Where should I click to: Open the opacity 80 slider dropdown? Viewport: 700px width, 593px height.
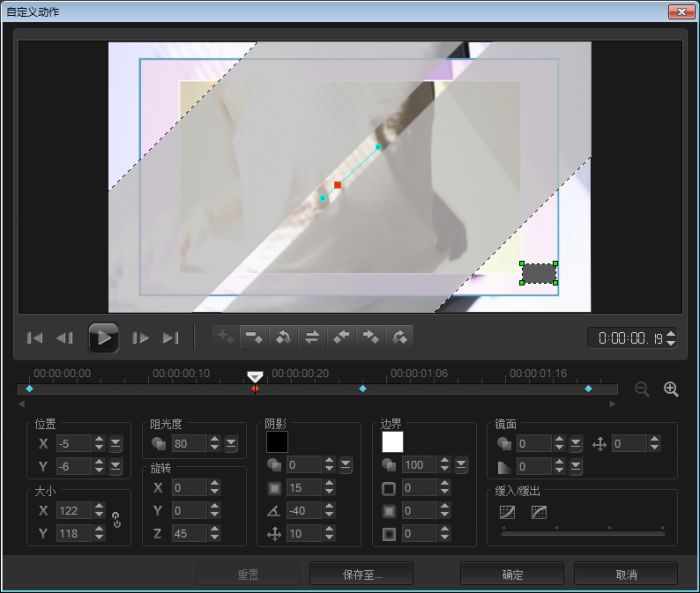tap(231, 443)
